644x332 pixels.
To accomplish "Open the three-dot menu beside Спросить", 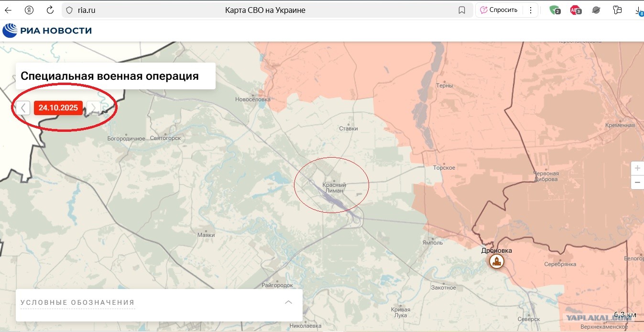I will tap(530, 10).
